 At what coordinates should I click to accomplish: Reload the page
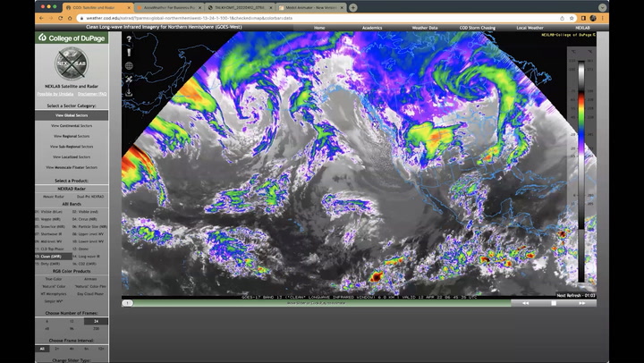point(61,18)
